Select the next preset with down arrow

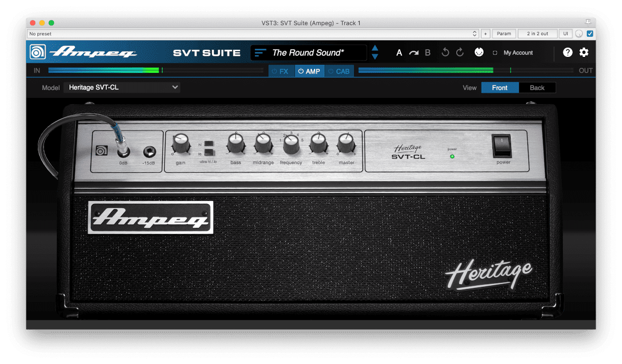[x=375, y=56]
